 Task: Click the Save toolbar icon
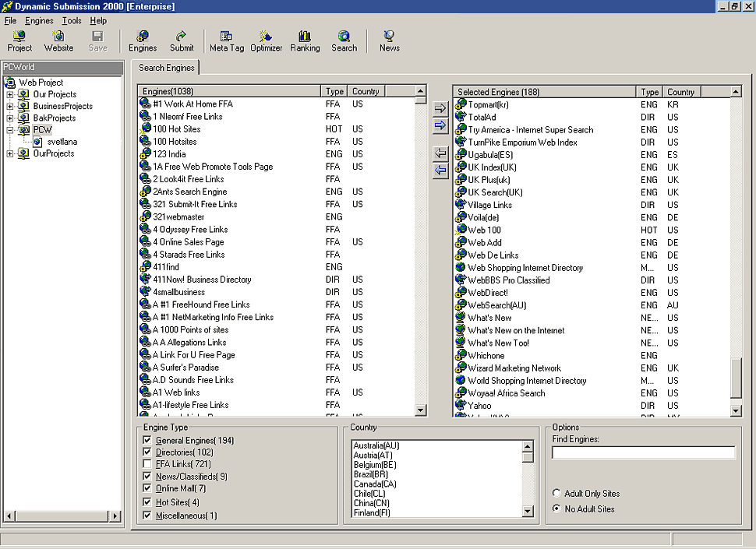[98, 41]
